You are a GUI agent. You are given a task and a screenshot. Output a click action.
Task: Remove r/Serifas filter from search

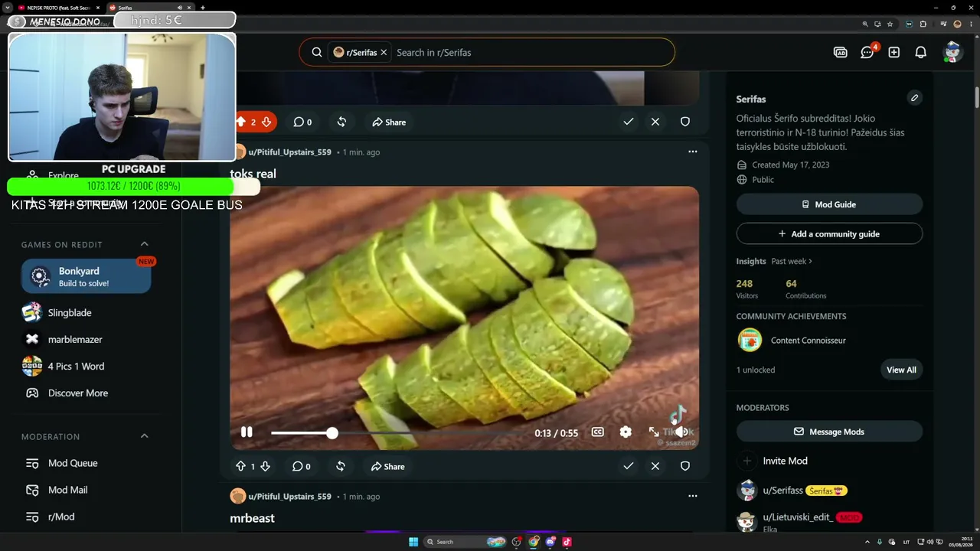[384, 52]
